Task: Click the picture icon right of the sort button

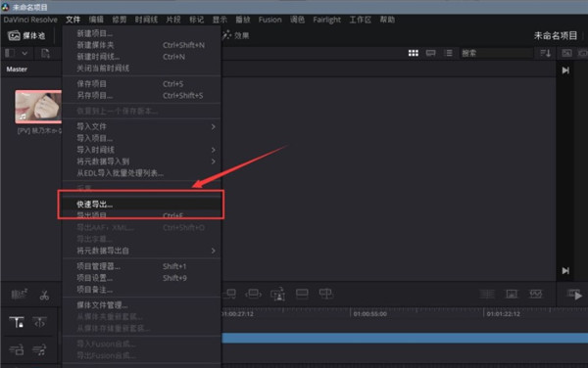Action: (566, 53)
